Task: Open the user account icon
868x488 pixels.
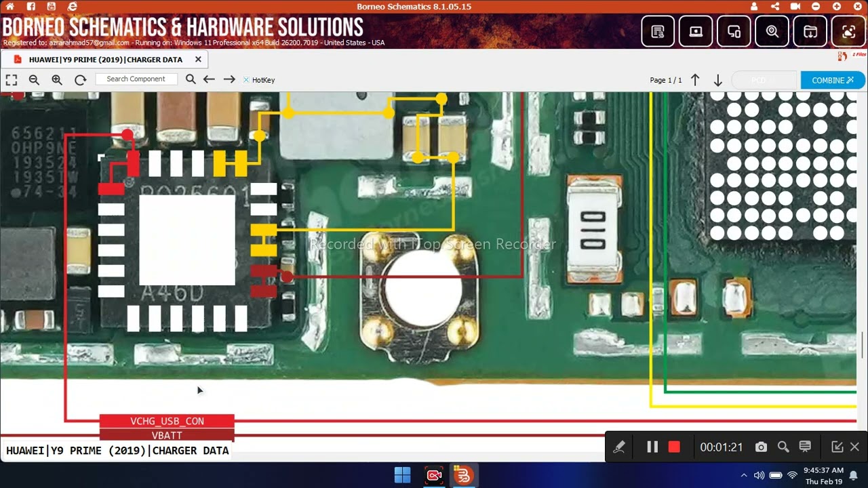Action: 754,7
